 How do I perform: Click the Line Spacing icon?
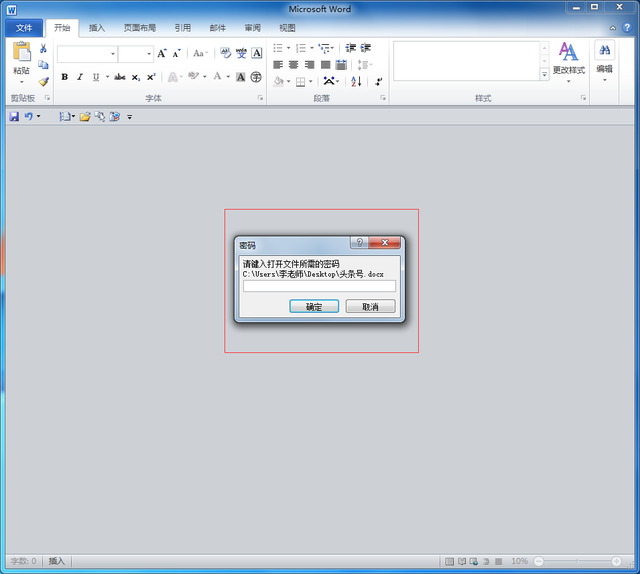362,65
